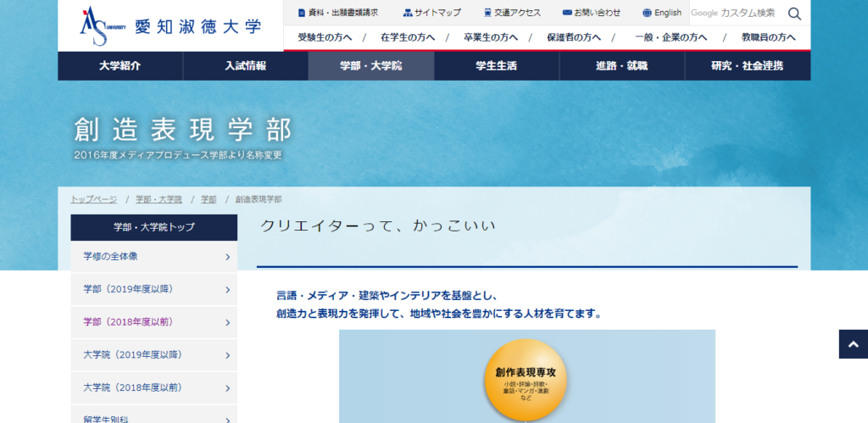Open the サイトマップ link
This screenshot has width=868, height=423.
437,13
